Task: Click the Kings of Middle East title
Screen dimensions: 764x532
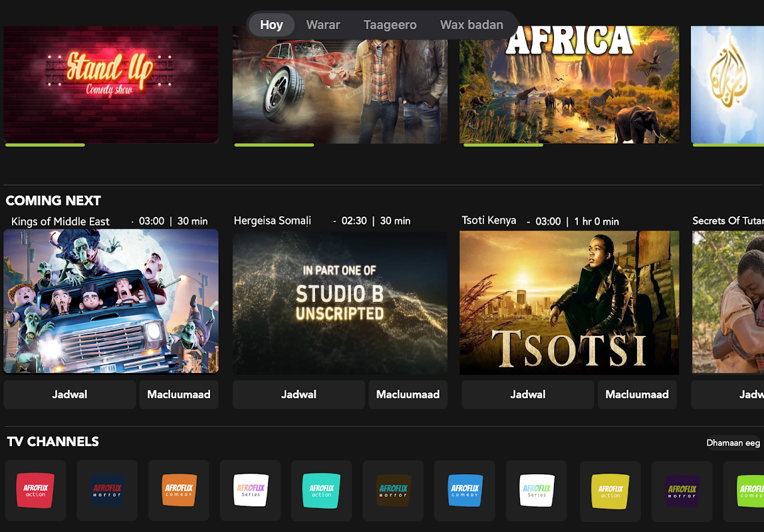Action: coord(61,221)
